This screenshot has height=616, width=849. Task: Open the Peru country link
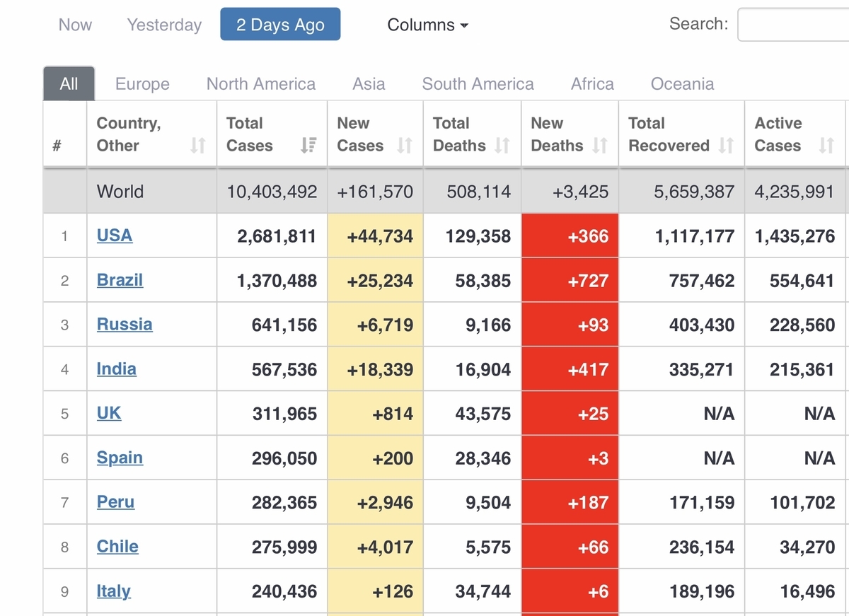click(115, 502)
